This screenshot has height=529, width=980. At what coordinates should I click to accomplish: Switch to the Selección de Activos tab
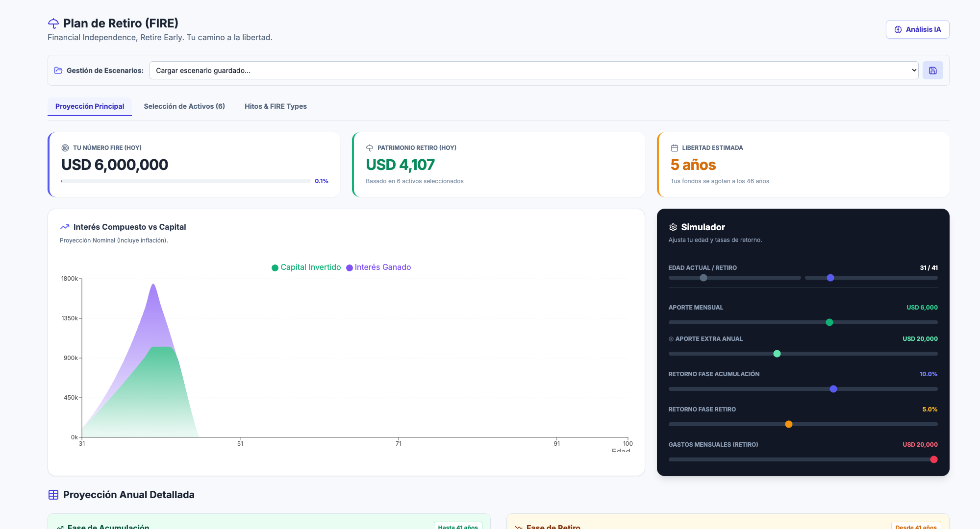click(x=185, y=106)
